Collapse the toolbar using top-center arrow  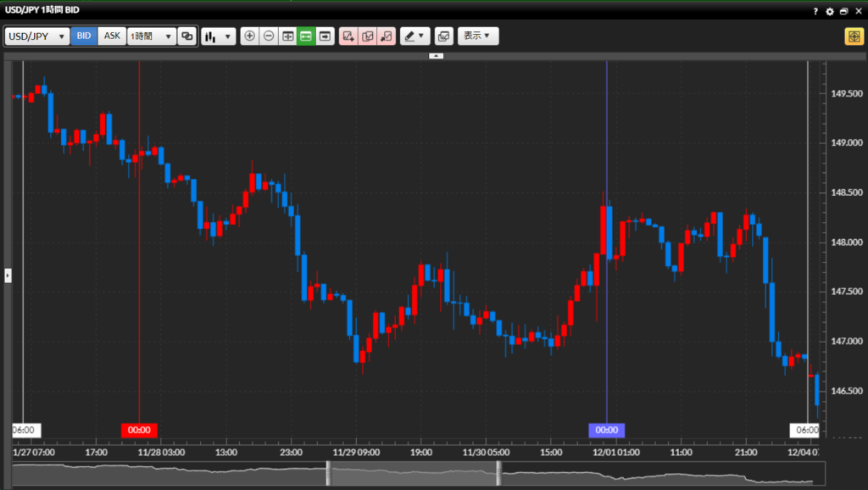(x=436, y=55)
